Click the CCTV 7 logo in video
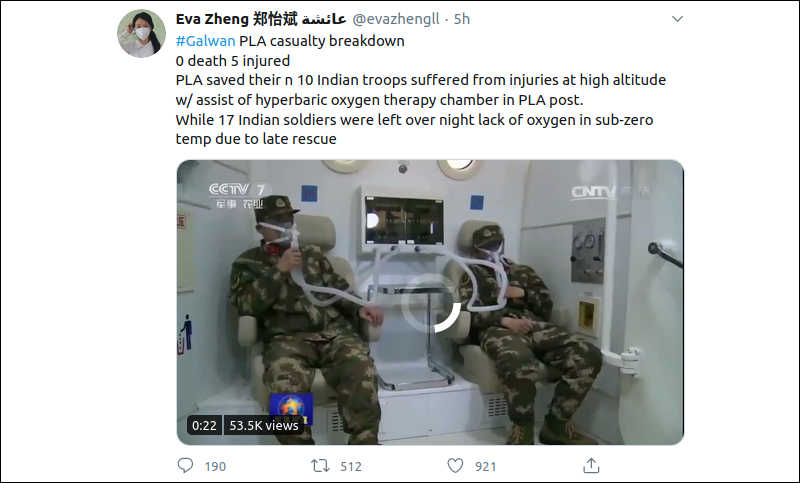 238,196
